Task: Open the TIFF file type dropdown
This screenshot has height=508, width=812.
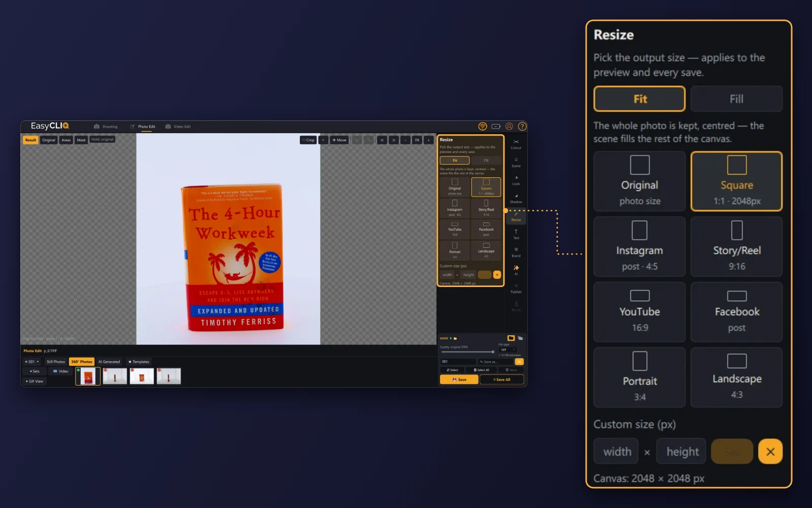Action: click(508, 350)
